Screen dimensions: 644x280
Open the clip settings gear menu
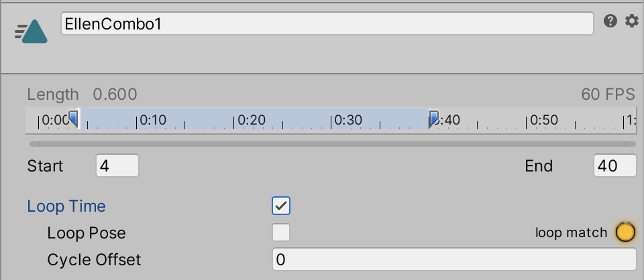[x=631, y=21]
